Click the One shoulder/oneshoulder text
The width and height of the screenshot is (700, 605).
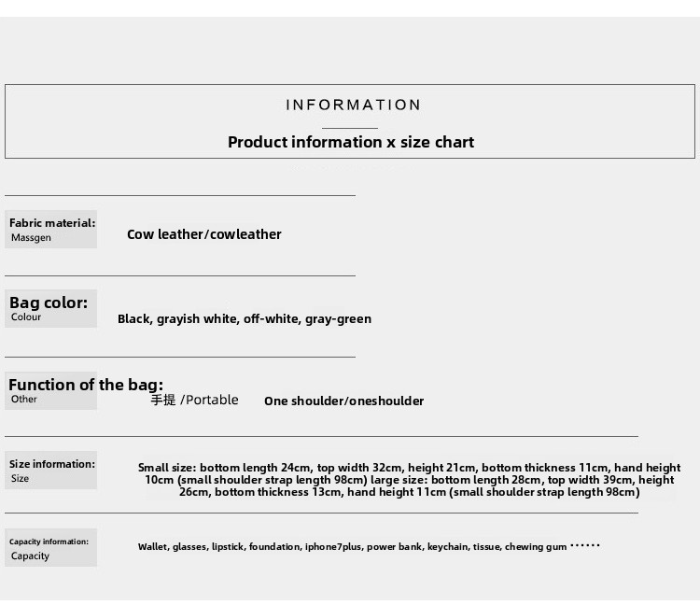343,401
